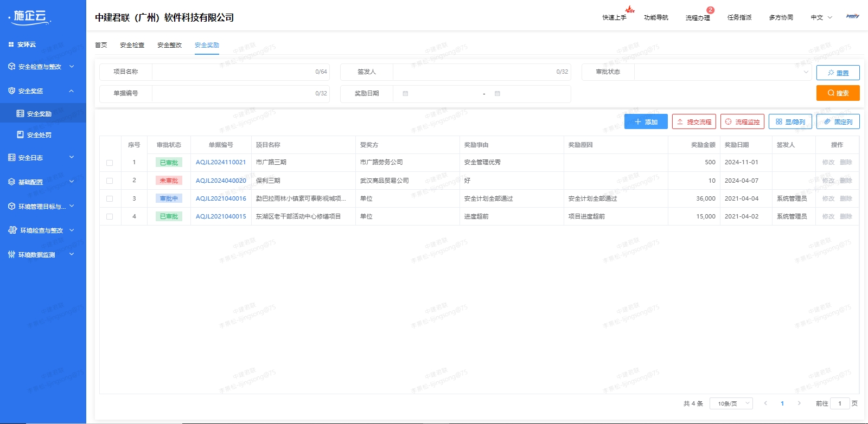Expand 安全日志 menu chevron
Viewport: 868px width, 424px height.
click(72, 157)
